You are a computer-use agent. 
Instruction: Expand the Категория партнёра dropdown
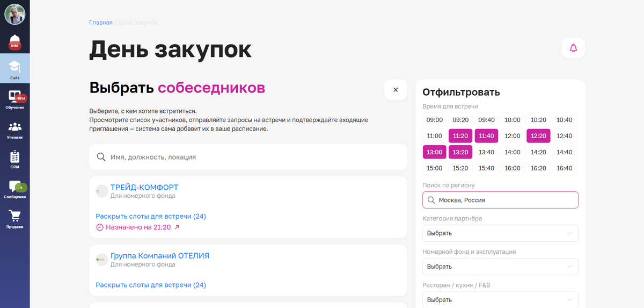point(500,233)
